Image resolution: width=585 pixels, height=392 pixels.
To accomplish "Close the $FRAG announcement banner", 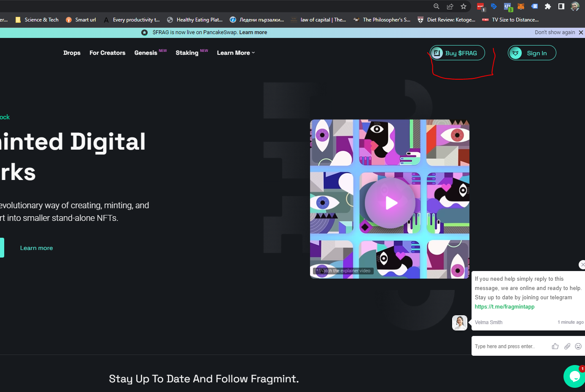I will click(581, 32).
